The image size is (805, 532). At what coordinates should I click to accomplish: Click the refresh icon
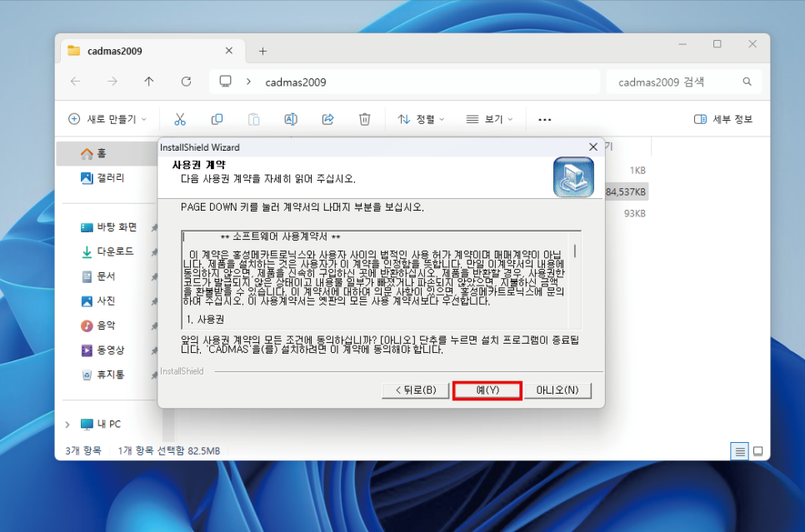(x=187, y=82)
